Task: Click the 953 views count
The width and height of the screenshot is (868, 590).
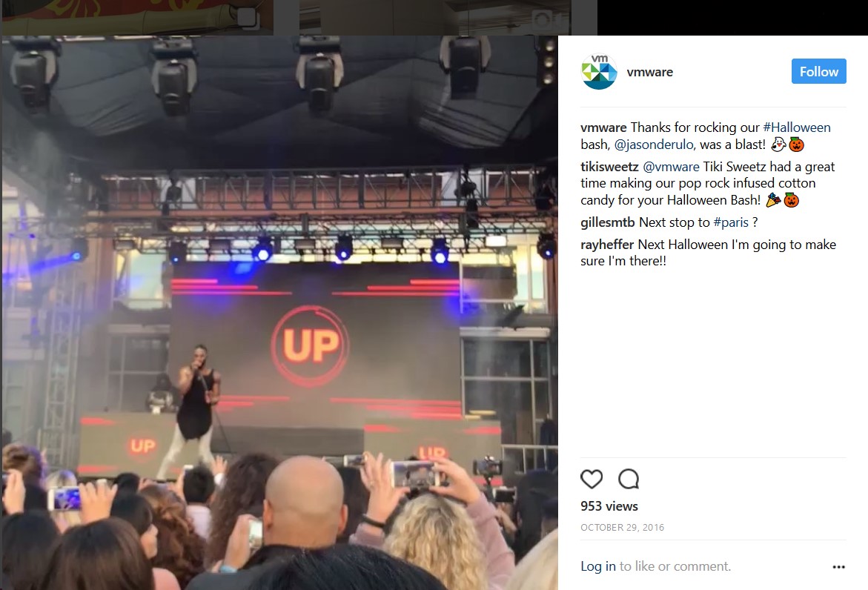Action: (609, 506)
